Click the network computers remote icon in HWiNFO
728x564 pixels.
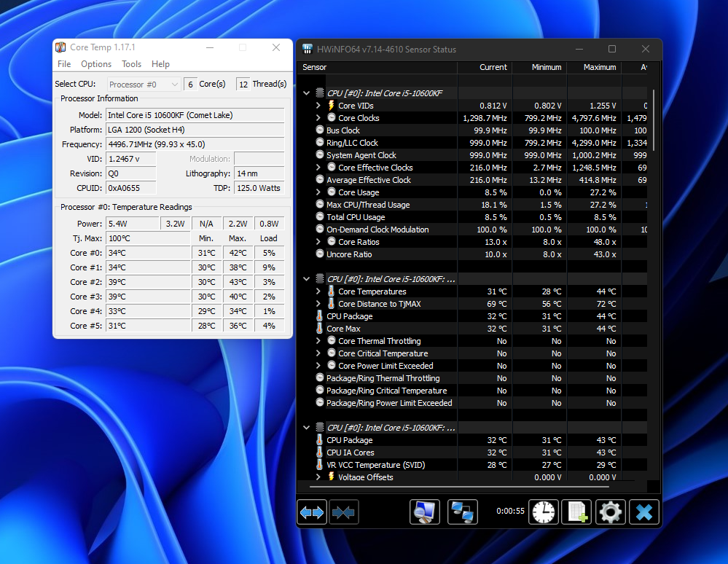tap(463, 512)
